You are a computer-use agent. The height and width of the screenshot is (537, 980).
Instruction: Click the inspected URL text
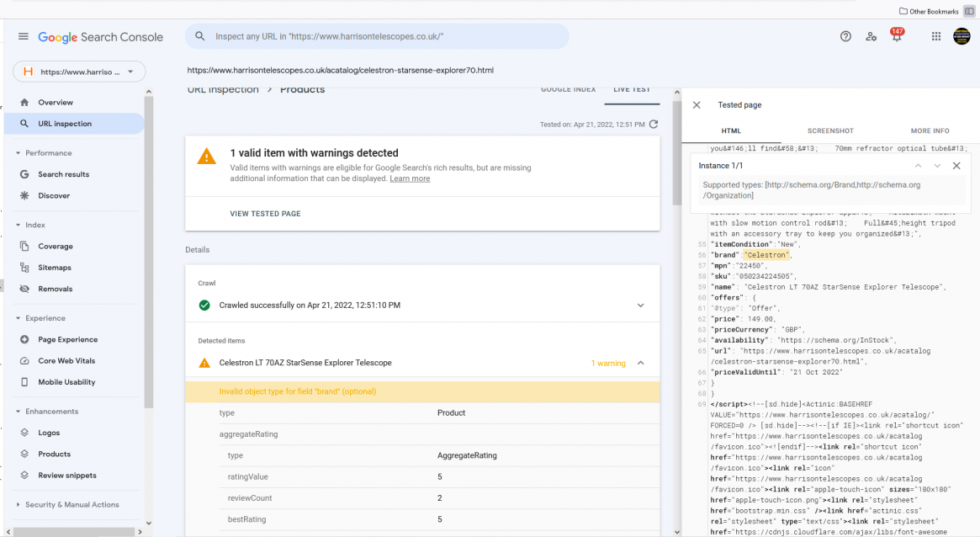(341, 71)
